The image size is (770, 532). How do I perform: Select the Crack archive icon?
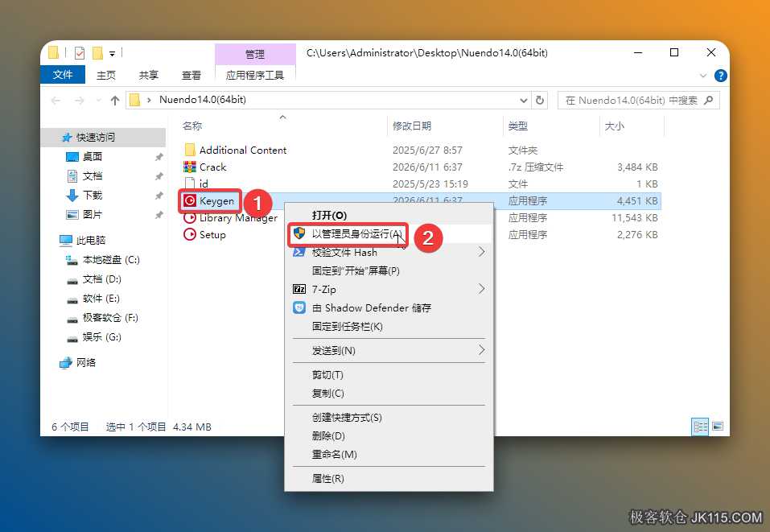pos(190,167)
